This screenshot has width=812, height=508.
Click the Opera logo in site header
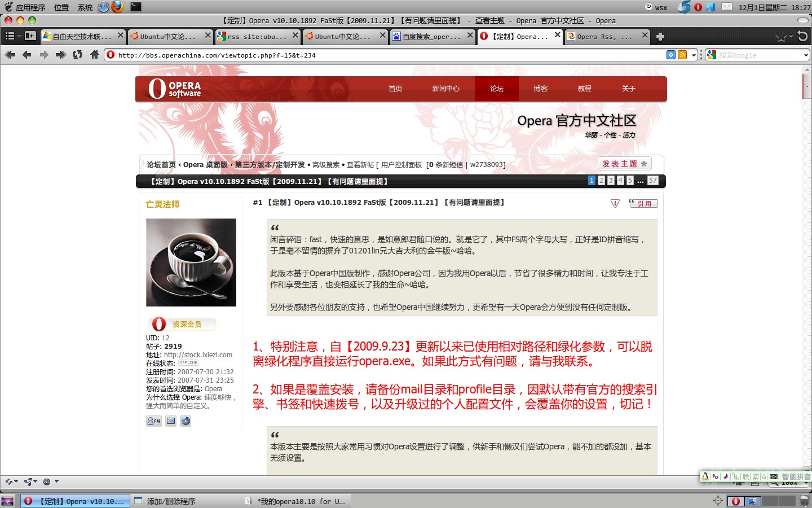[x=175, y=89]
